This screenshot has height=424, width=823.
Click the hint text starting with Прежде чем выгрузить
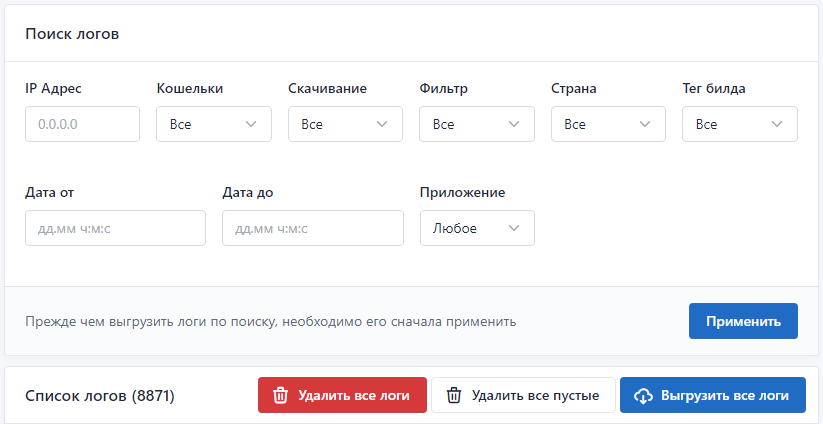click(271, 322)
